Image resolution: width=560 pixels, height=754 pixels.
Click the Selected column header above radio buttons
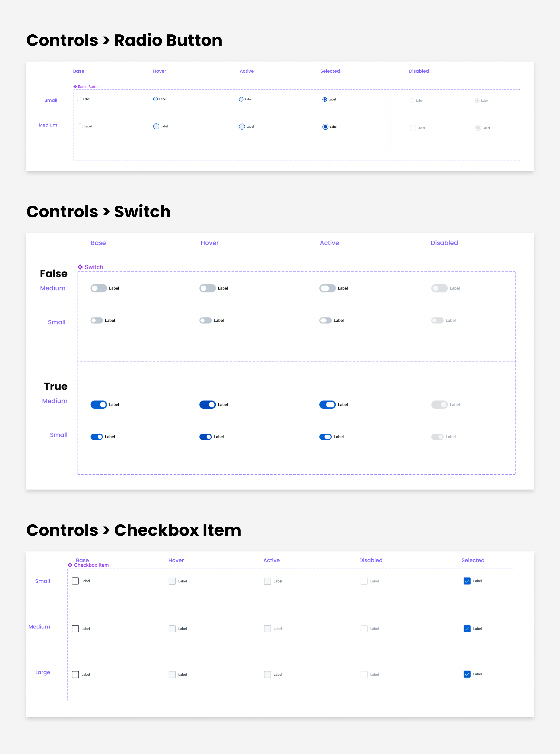330,71
